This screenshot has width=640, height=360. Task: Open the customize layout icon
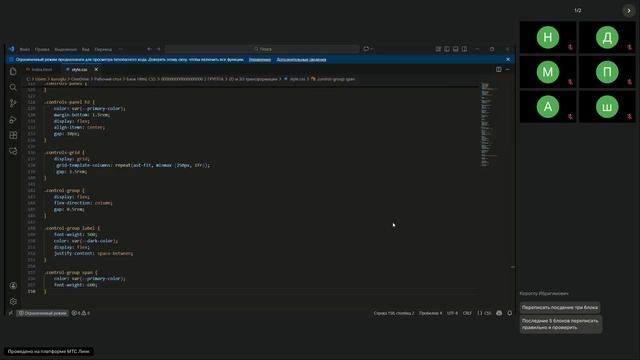point(438,49)
